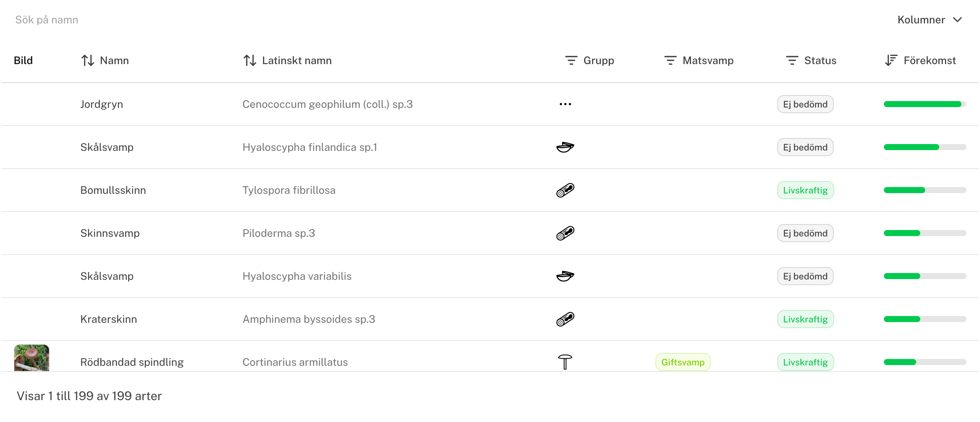Open the Status filter icon
The image size is (980, 422).
point(792,60)
